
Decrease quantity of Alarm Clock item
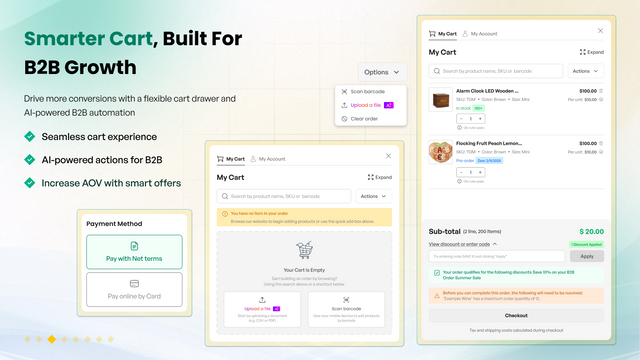point(461,119)
